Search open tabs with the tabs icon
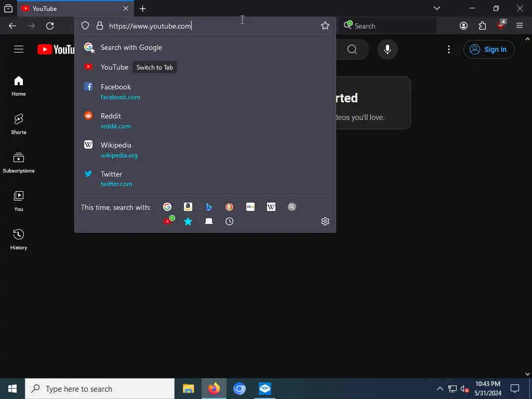 (209, 221)
